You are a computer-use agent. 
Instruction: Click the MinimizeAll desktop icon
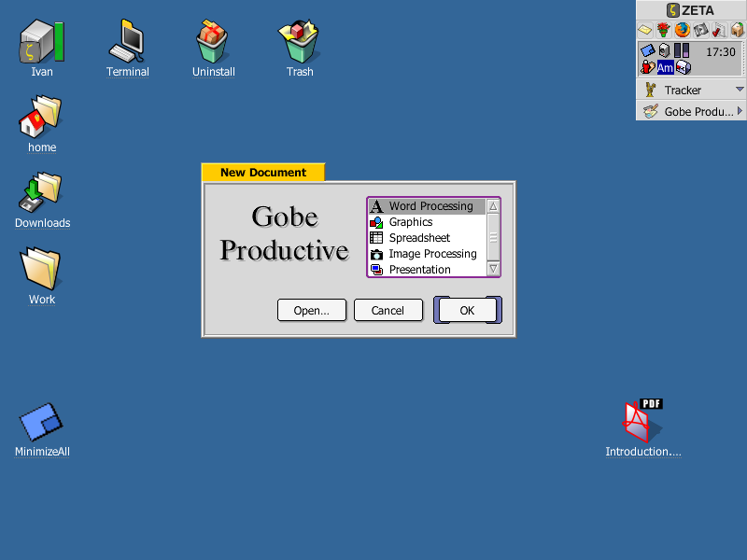point(41,422)
